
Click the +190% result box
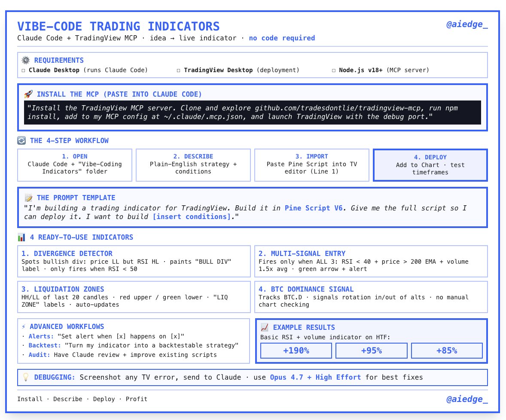[296, 351]
